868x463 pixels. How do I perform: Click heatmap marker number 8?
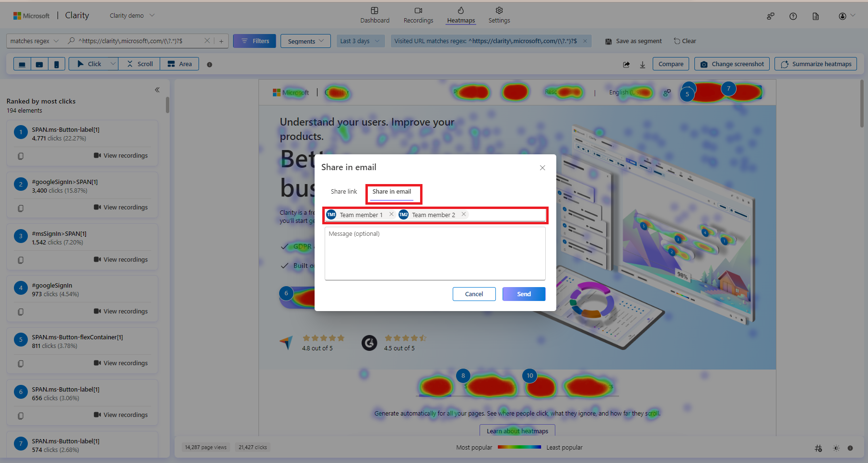pyautogui.click(x=463, y=375)
